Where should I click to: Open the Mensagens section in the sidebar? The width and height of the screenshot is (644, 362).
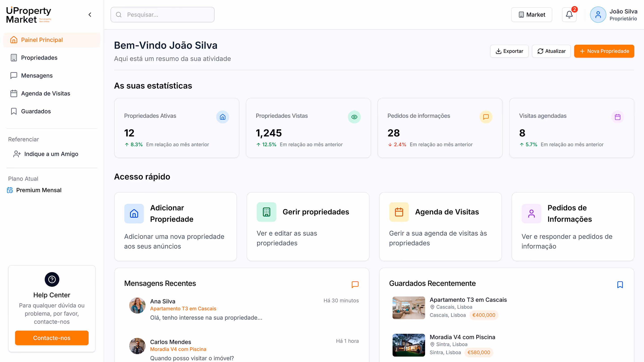point(36,76)
